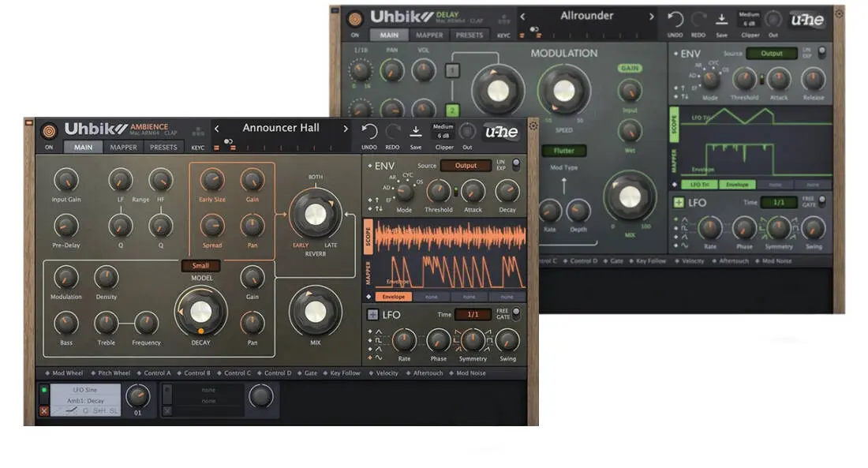This screenshot has width=868, height=468.
Task: Toggle the ON switch of Uhbik Ambience
Action: coord(48,148)
